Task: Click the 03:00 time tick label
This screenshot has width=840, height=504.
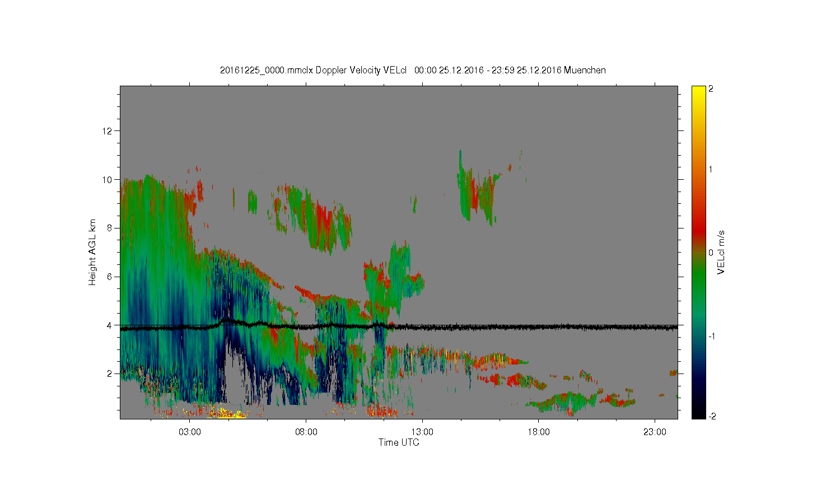Action: pos(190,432)
